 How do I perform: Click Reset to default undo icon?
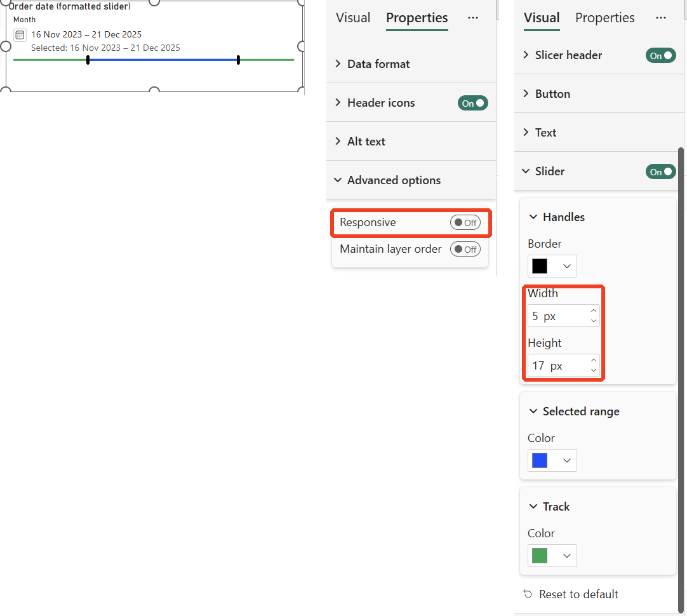pyautogui.click(x=528, y=594)
